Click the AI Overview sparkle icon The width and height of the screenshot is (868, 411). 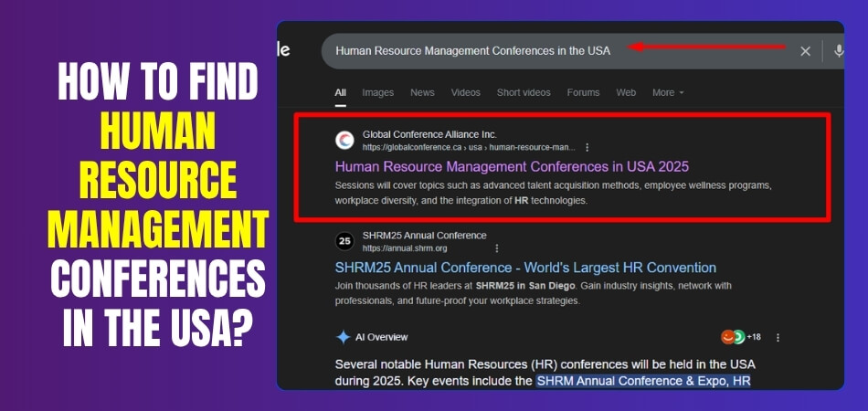coord(344,337)
